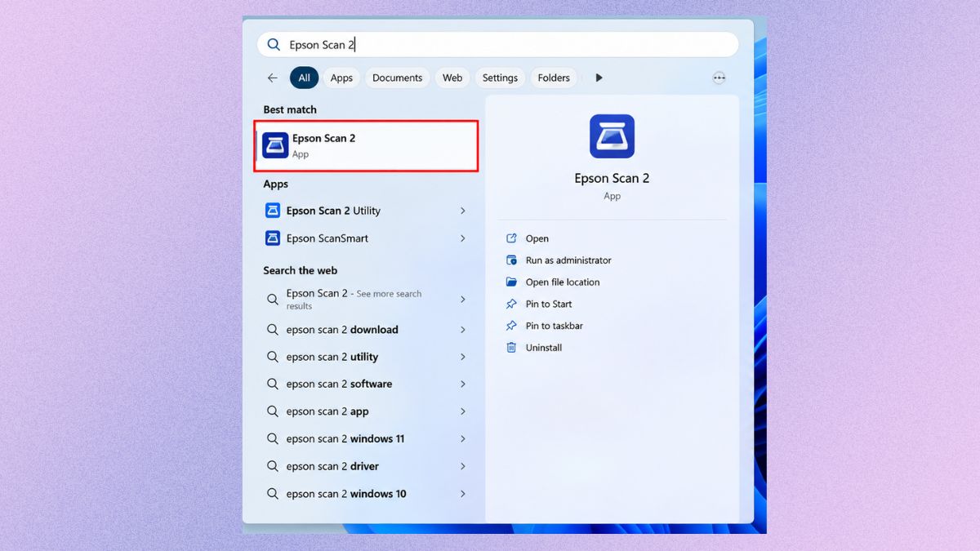Click 'epson scan 2 driver' suggestion text
Screen dimensions: 980x551
click(332, 466)
